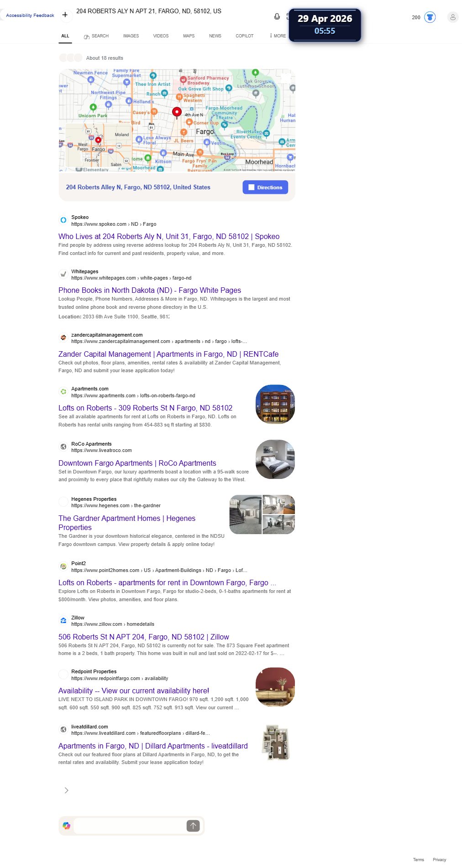Image resolution: width=462 pixels, height=868 pixels.
Task: Open The Gardner Apartment Homes result
Action: tap(127, 523)
